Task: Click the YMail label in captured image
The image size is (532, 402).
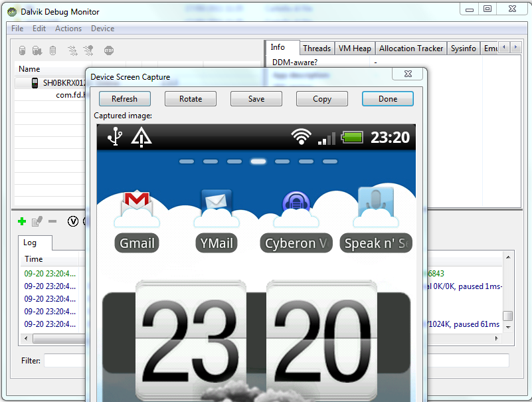Action: tap(217, 243)
